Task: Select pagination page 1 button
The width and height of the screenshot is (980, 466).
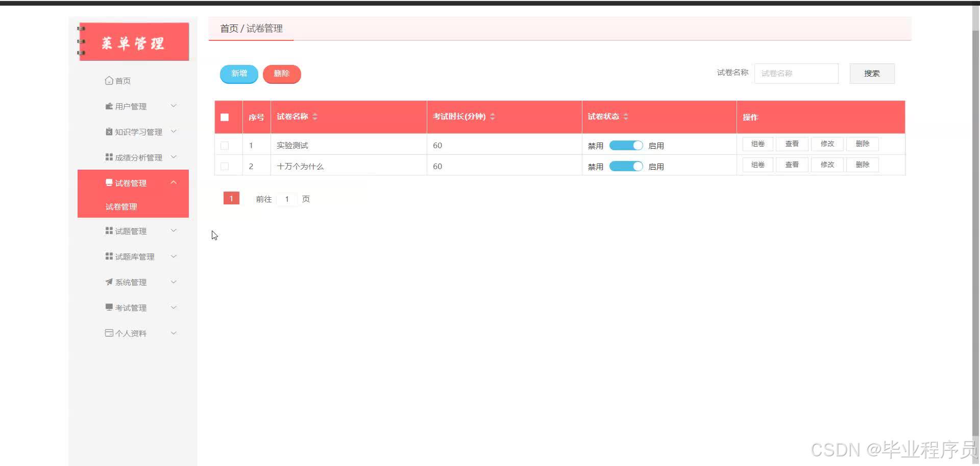Action: click(x=231, y=198)
